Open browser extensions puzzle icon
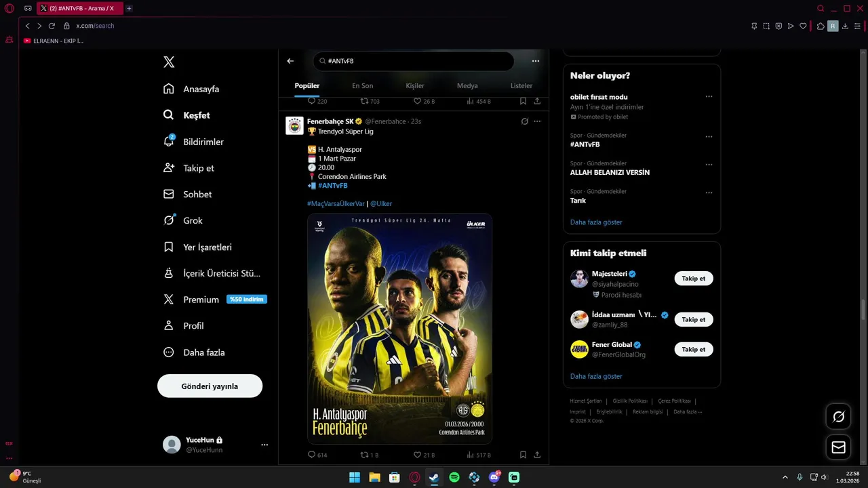 821,26
